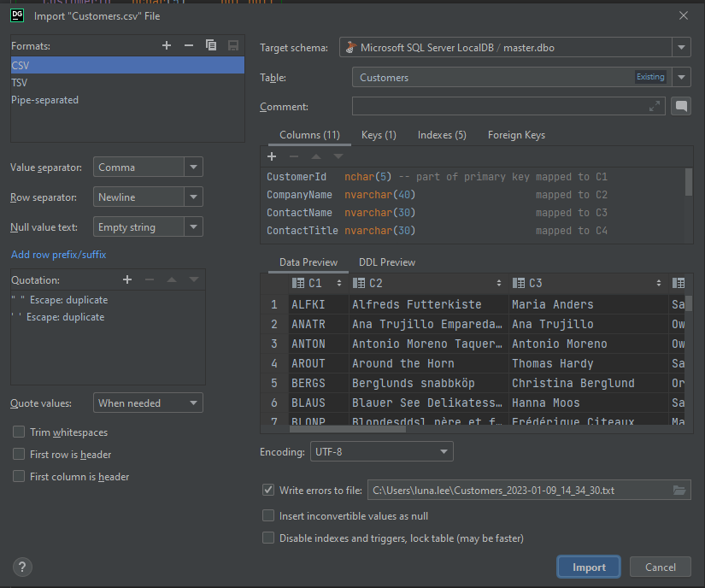
Task: Open help with the question mark button
Action: pyautogui.click(x=23, y=567)
